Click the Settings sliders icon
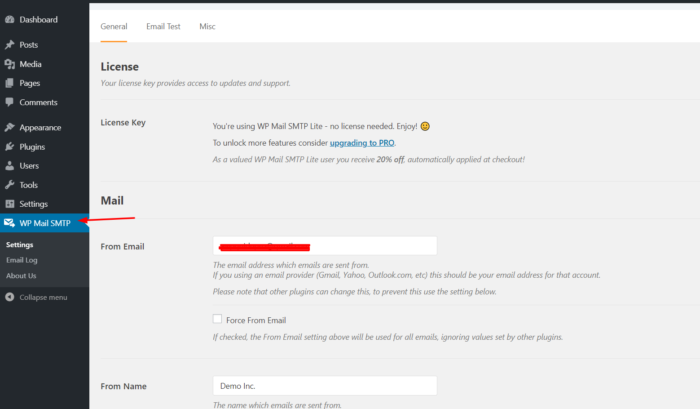 (9, 204)
